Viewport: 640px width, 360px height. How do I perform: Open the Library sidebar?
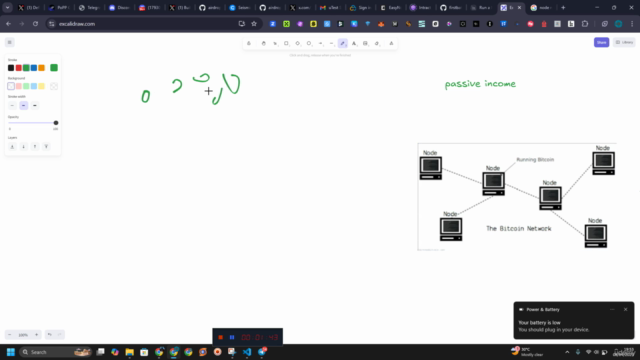[624, 42]
